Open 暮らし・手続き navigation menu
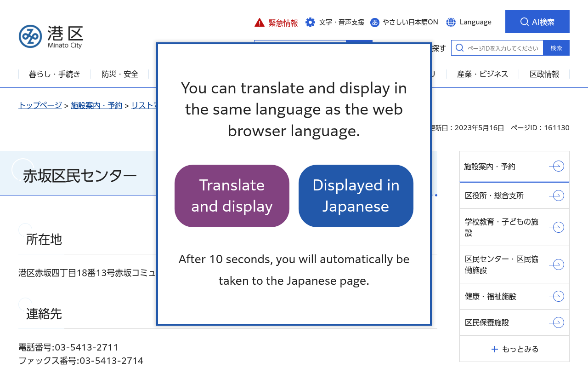Image resolution: width=588 pixels, height=368 pixels. (55, 74)
